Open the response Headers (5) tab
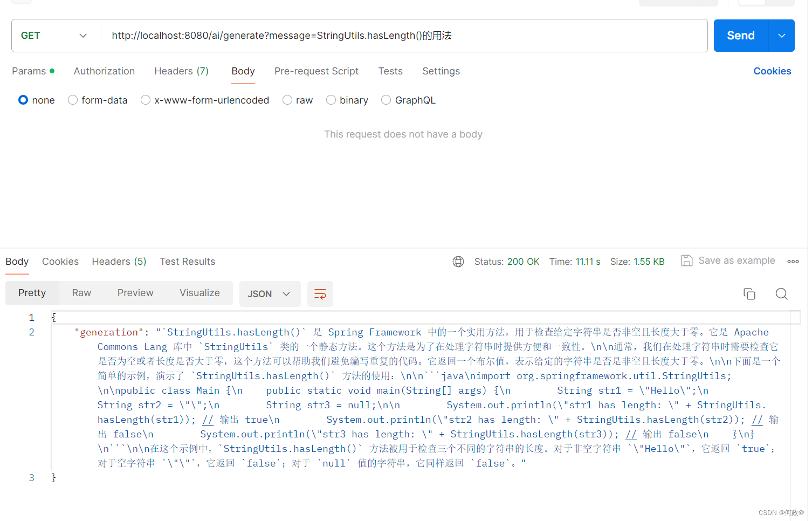The height and width of the screenshot is (521, 812). coord(119,262)
